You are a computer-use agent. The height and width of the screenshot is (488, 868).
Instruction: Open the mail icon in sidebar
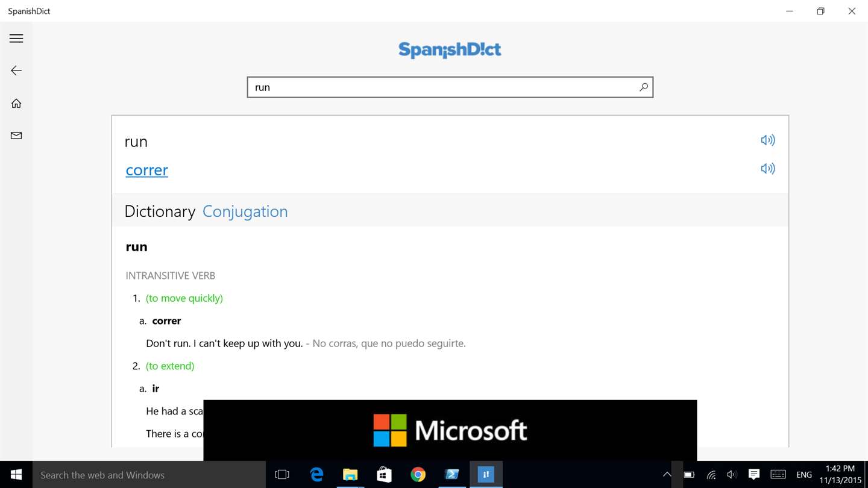tap(16, 136)
